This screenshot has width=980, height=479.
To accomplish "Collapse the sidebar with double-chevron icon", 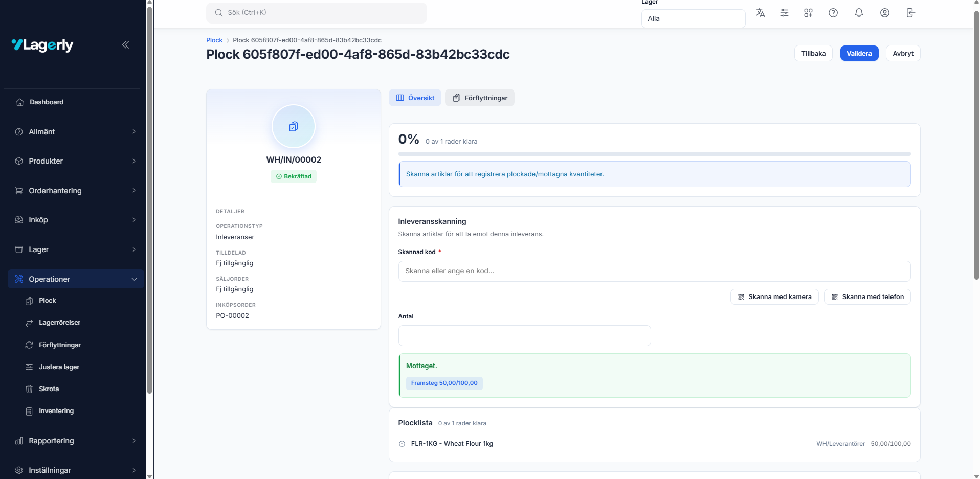I will tap(125, 45).
